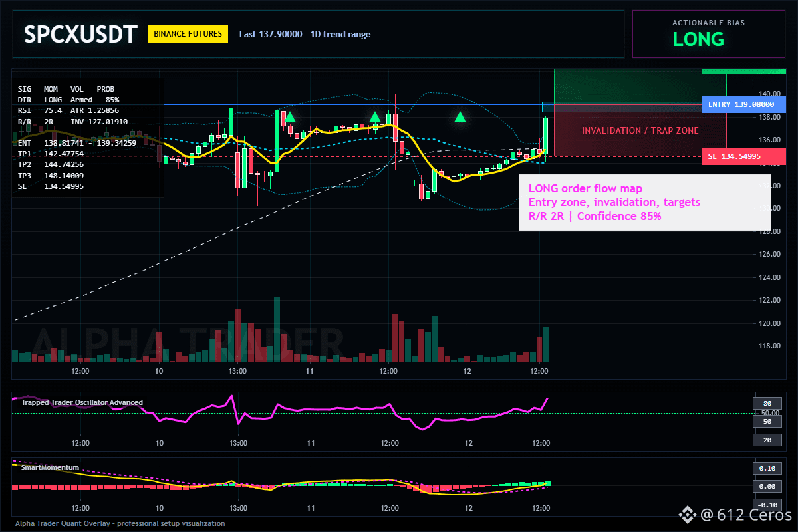Click the Last 137.90000 price text

271,35
